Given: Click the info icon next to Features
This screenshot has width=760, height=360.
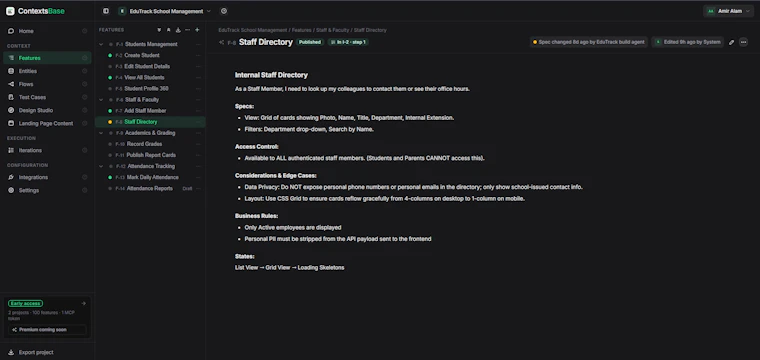Looking at the screenshot, I should click(85, 58).
